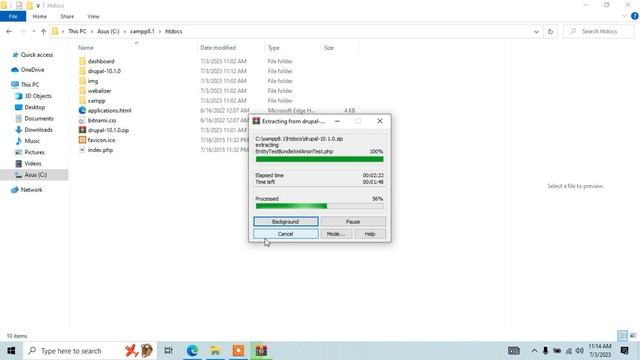
Task: Cancel the extraction
Action: (x=286, y=234)
